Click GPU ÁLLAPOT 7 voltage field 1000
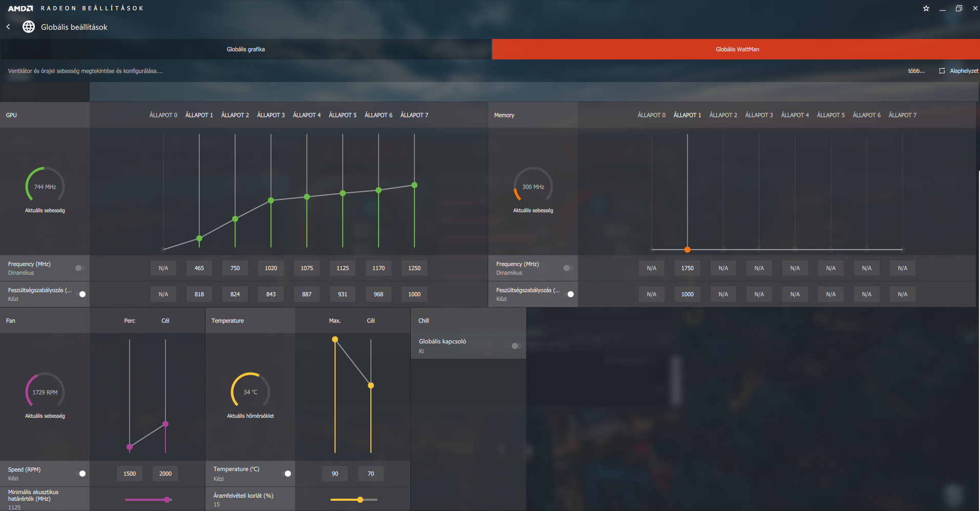Viewport: 980px width, 511px height. tap(414, 294)
